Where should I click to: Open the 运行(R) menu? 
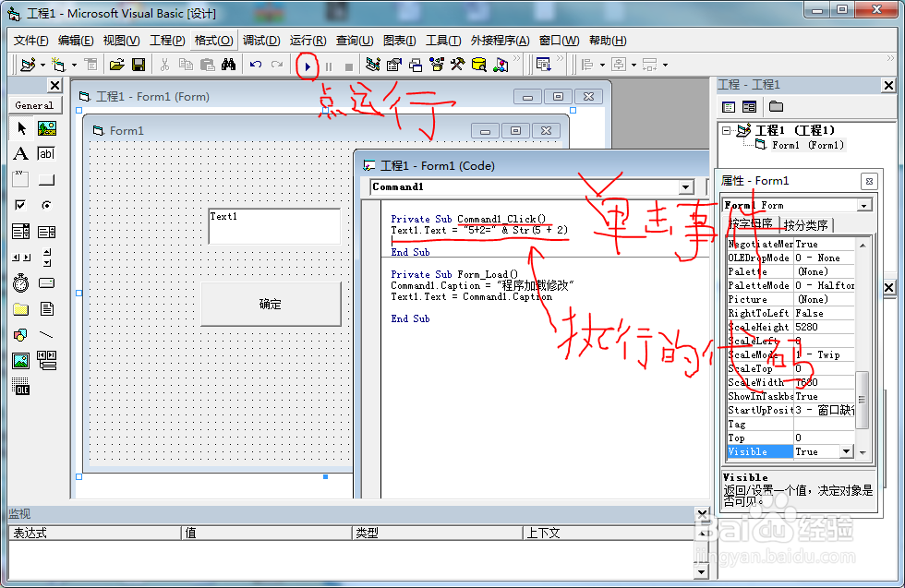point(308,41)
